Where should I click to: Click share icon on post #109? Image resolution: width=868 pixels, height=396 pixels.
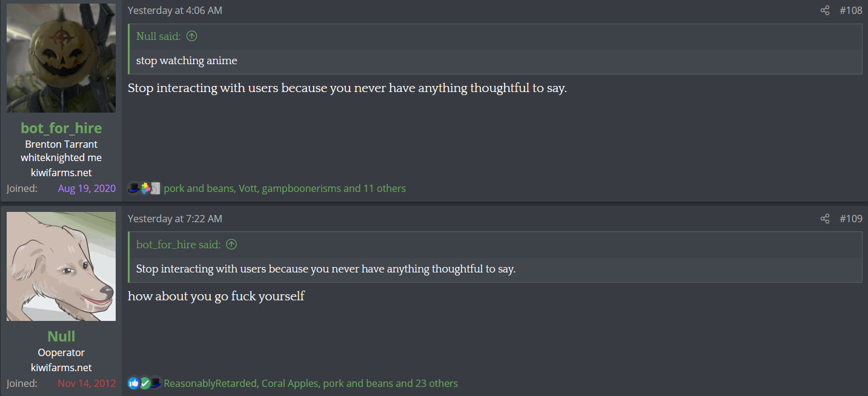pyautogui.click(x=824, y=219)
